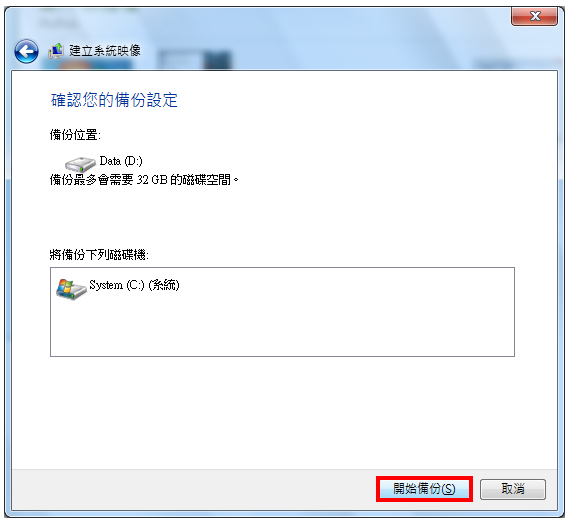Viewport: 576px width, 521px height.
Task: Click the gray footer bar beside 開始備份
Action: point(191,489)
